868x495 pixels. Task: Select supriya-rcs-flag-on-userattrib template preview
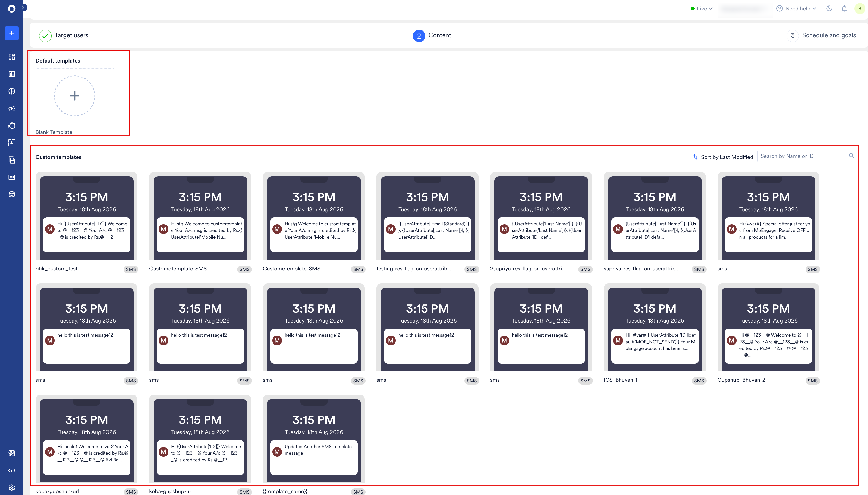[655, 216]
